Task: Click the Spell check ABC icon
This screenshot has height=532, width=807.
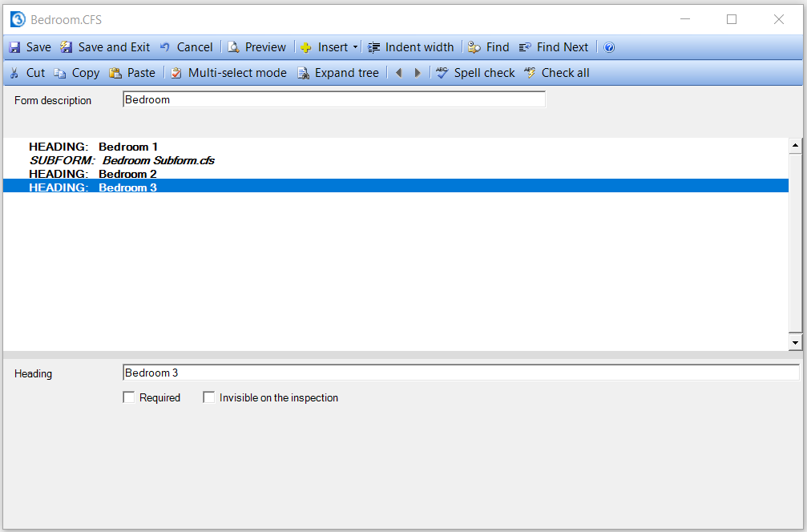Action: tap(442, 73)
